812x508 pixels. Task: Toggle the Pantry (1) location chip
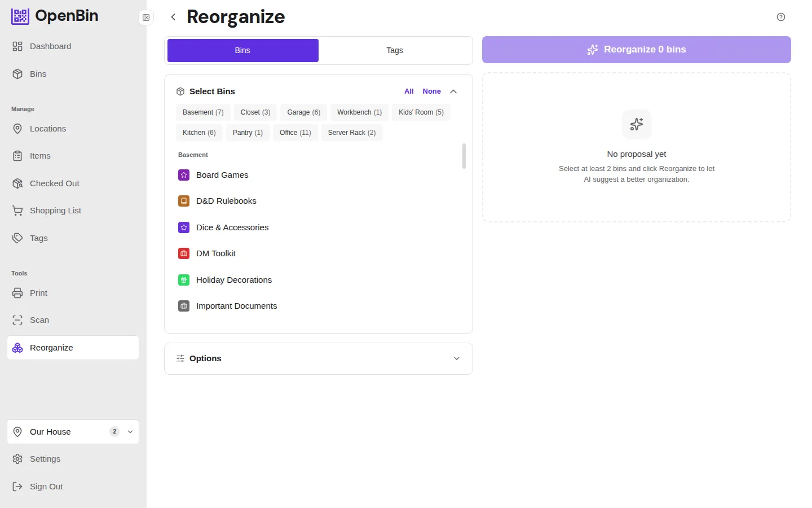pos(248,133)
